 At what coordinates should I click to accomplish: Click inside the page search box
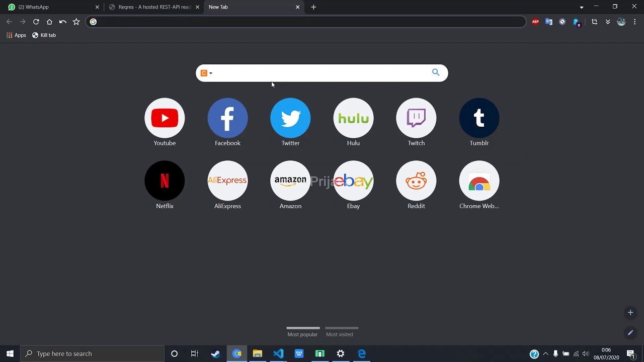tap(321, 73)
